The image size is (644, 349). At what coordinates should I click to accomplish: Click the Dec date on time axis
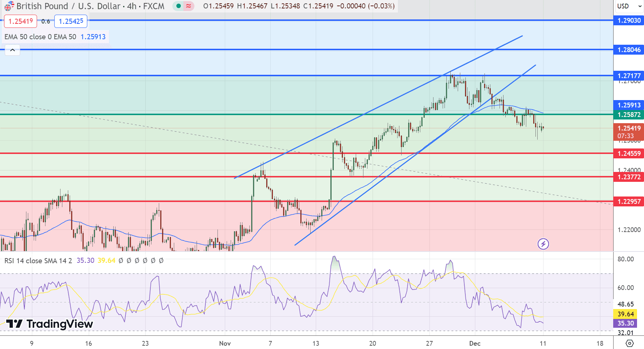pos(475,344)
